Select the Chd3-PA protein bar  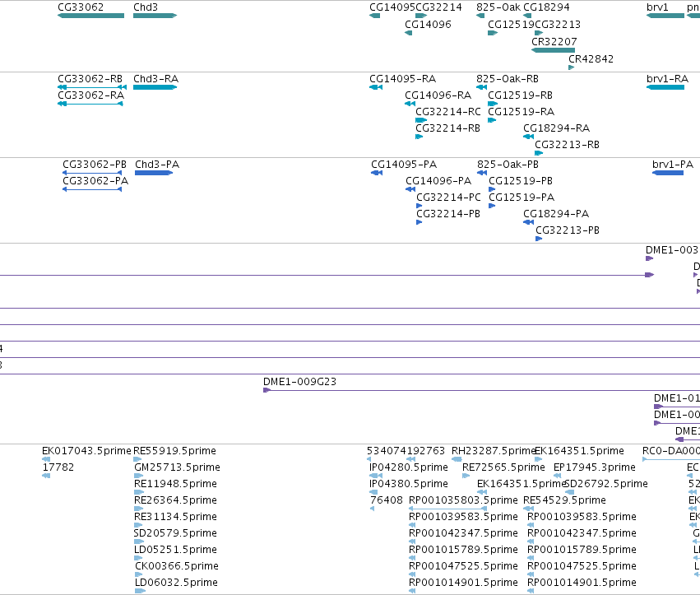[x=154, y=173]
